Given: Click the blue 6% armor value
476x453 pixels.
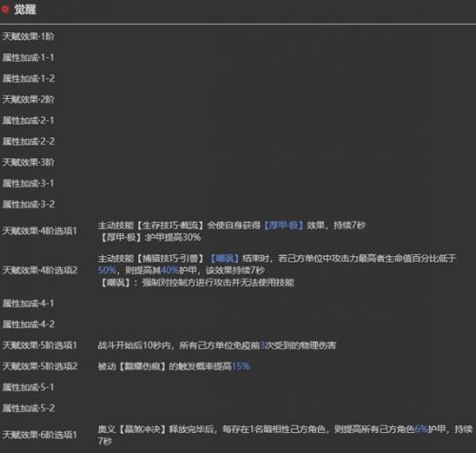Looking at the screenshot, I should 421,429.
